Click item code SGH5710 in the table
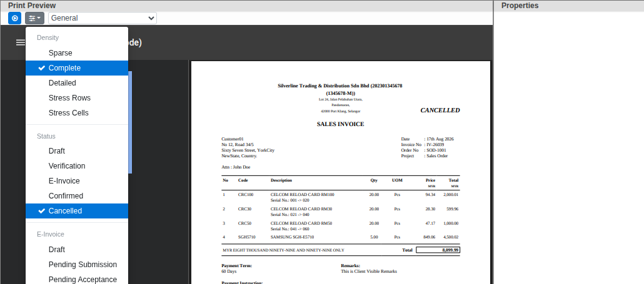644x284 pixels. point(247,237)
